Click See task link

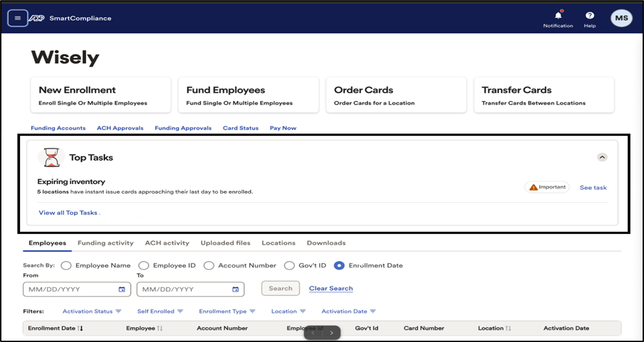pyautogui.click(x=593, y=187)
